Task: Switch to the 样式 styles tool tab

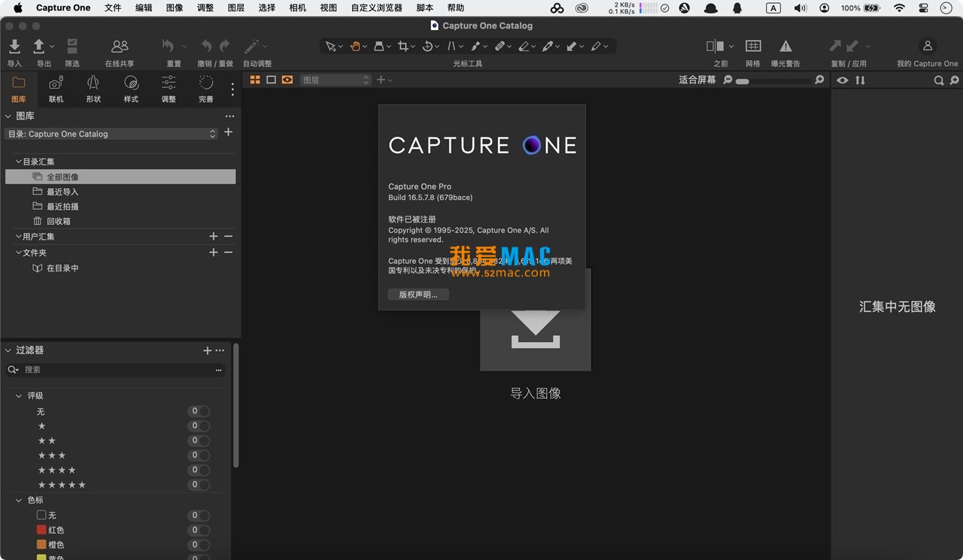Action: click(x=131, y=89)
